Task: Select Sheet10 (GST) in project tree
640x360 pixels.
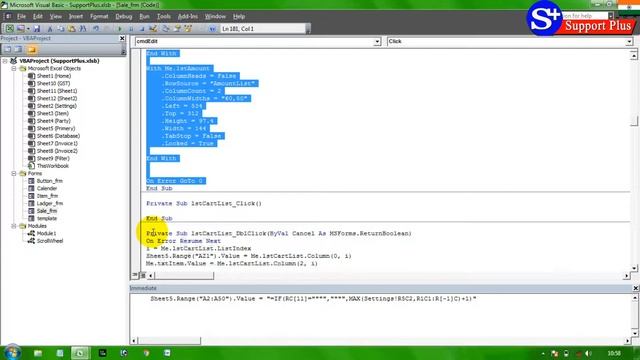Action: (53, 83)
